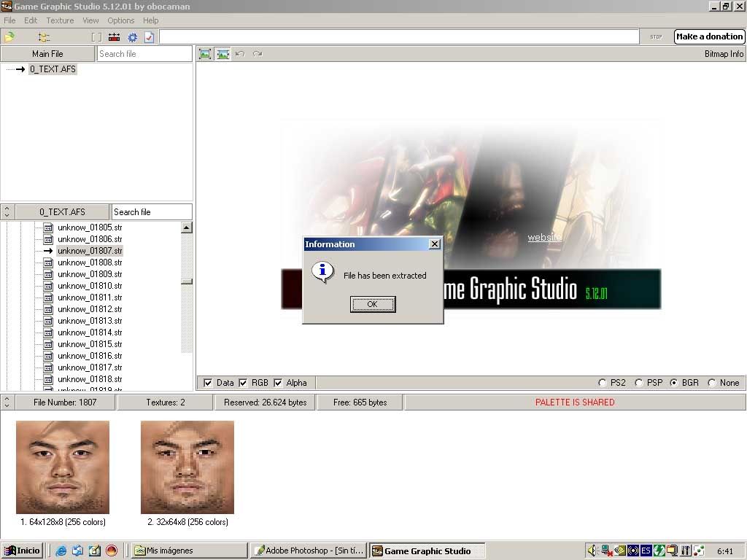Click the open file folder icon
The image size is (747, 560).
(x=9, y=36)
